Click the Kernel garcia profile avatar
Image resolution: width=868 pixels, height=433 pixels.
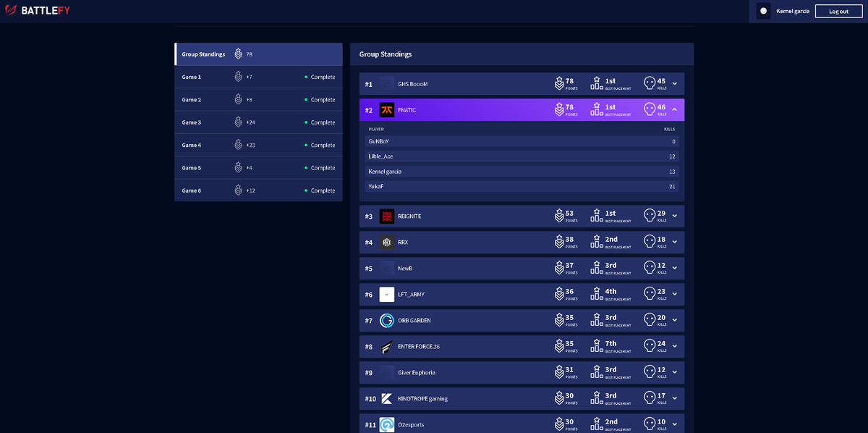(x=763, y=11)
